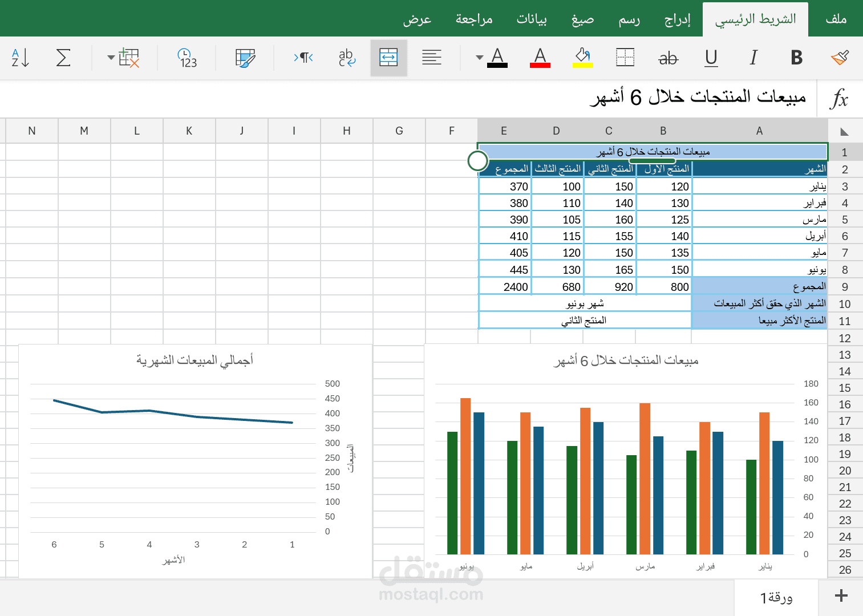Open the رسم draw tab
863x616 pixels.
(x=629, y=19)
